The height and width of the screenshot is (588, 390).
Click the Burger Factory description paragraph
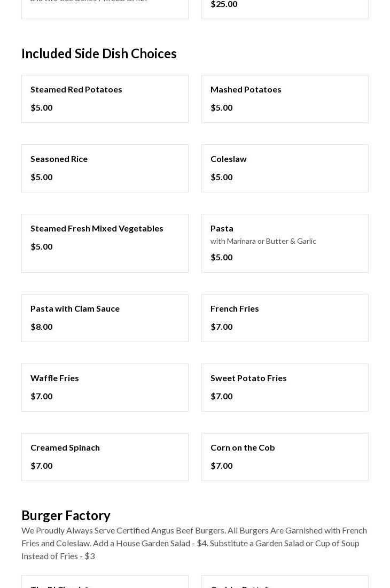coord(194,543)
